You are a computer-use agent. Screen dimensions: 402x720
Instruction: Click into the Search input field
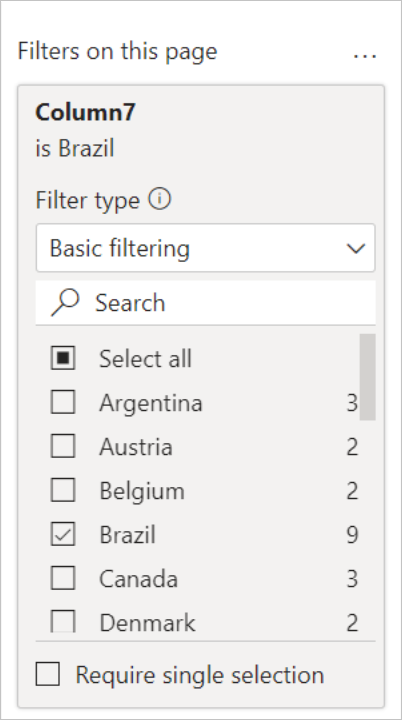(x=205, y=303)
